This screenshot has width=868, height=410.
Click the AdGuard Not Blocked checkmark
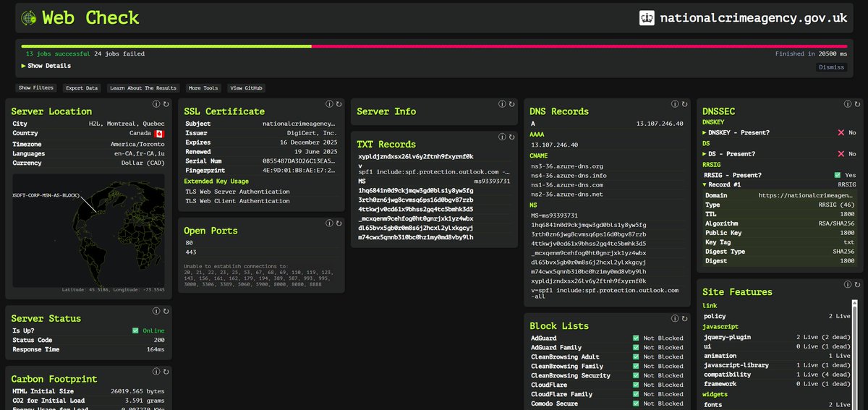click(x=636, y=338)
